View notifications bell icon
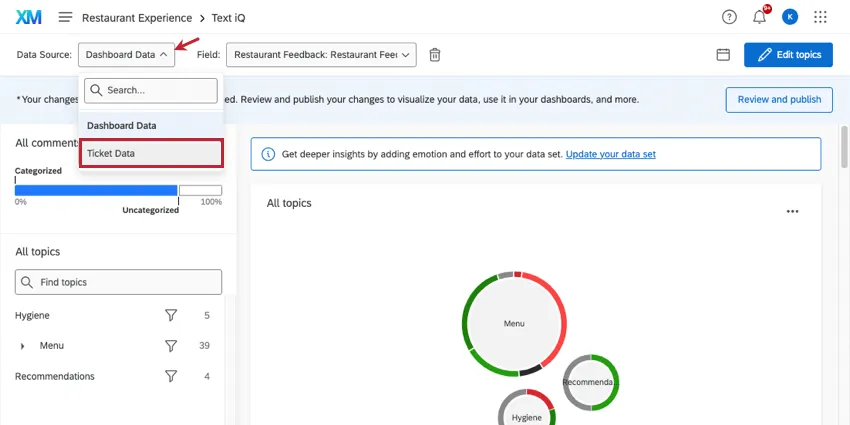The height and width of the screenshot is (425, 850). (x=760, y=17)
